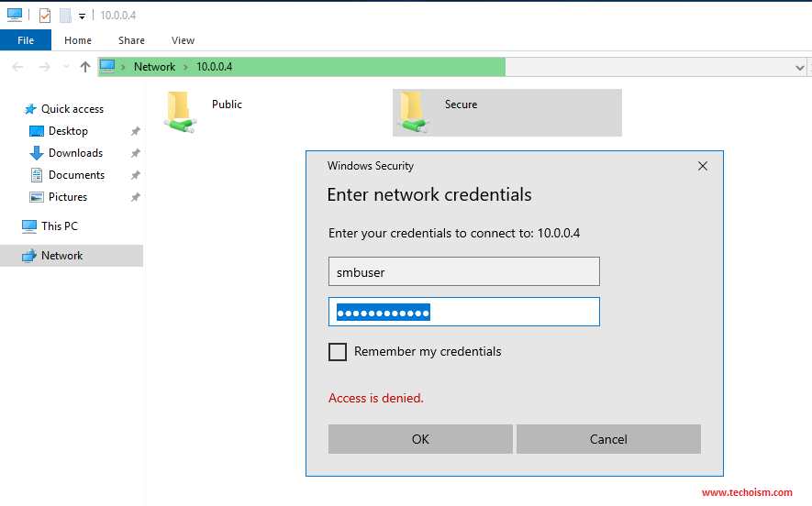This screenshot has width=812, height=506.
Task: Go up one level with Up arrow
Action: click(85, 67)
